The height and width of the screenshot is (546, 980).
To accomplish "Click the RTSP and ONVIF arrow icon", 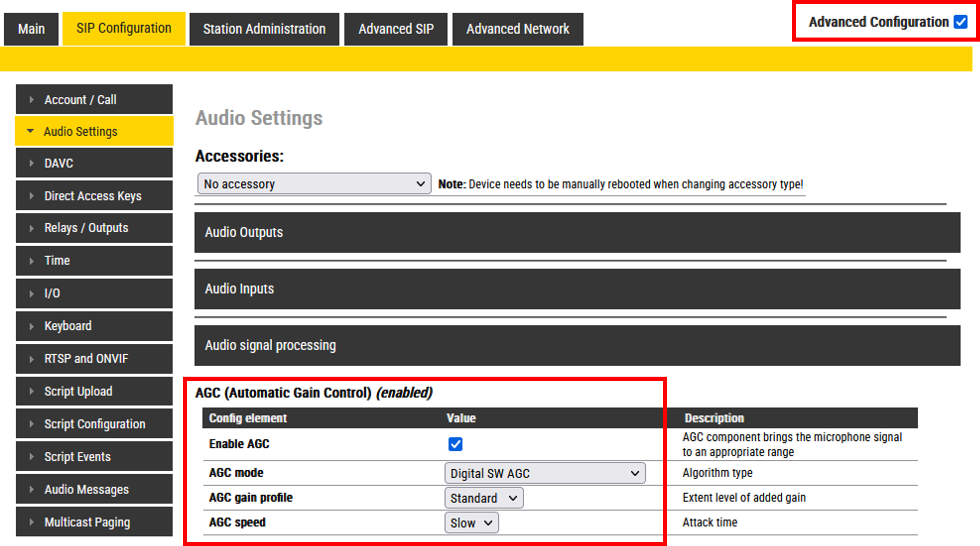I will click(31, 359).
